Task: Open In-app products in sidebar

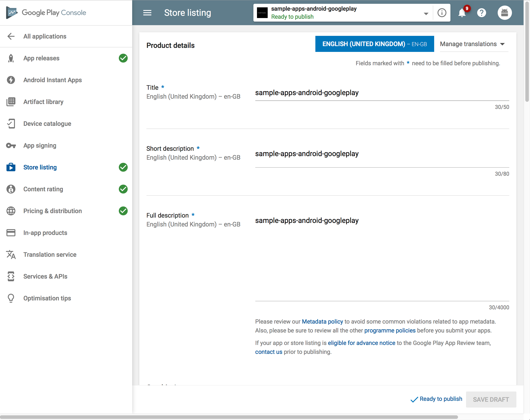Action: (x=45, y=233)
